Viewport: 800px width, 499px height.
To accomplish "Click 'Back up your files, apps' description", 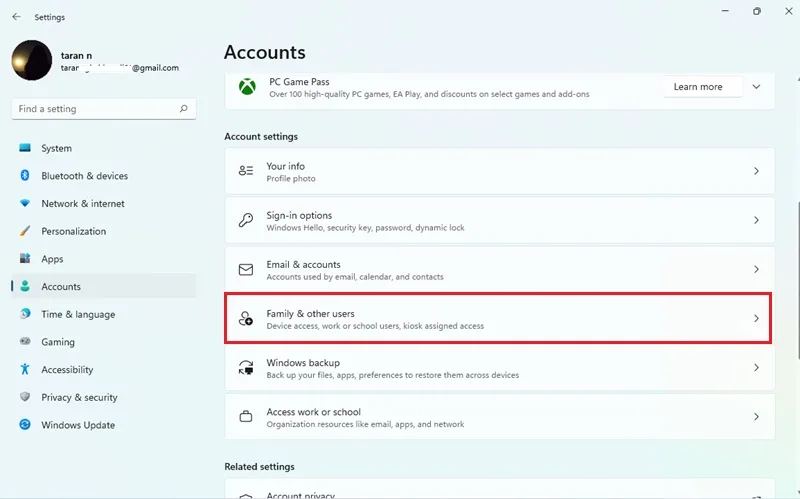I will point(392,375).
